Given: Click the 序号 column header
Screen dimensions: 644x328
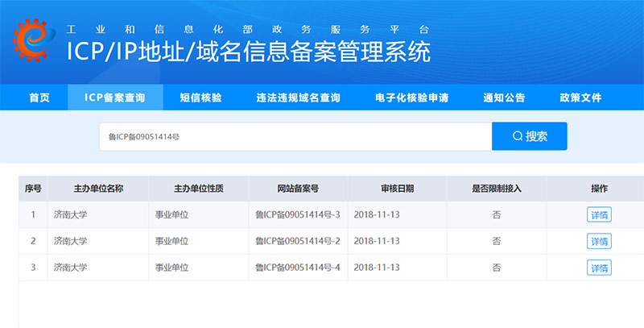Looking at the screenshot, I should [x=33, y=189].
